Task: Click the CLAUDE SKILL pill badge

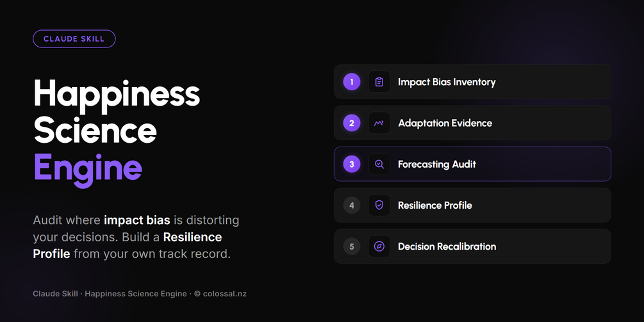Action: point(74,39)
